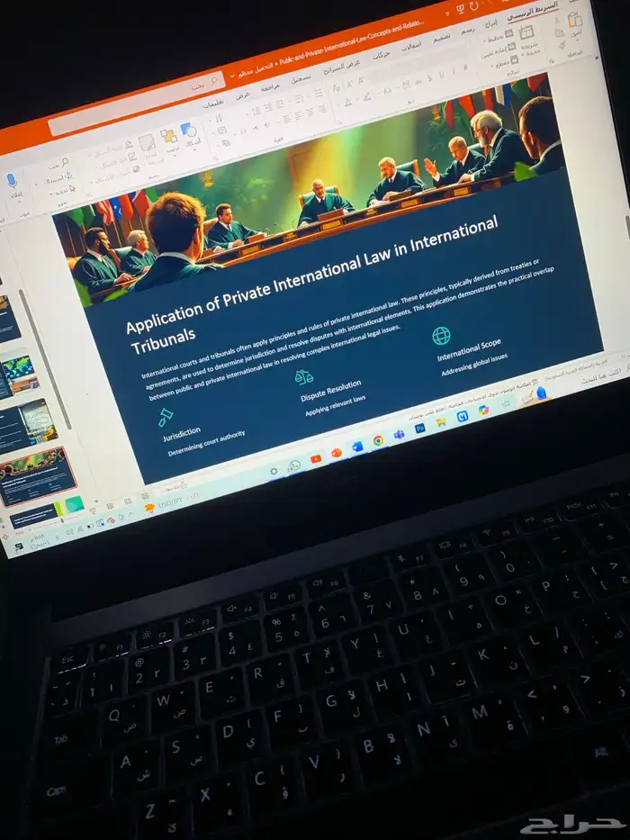Open Photoshop from taskbar

[x=420, y=428]
